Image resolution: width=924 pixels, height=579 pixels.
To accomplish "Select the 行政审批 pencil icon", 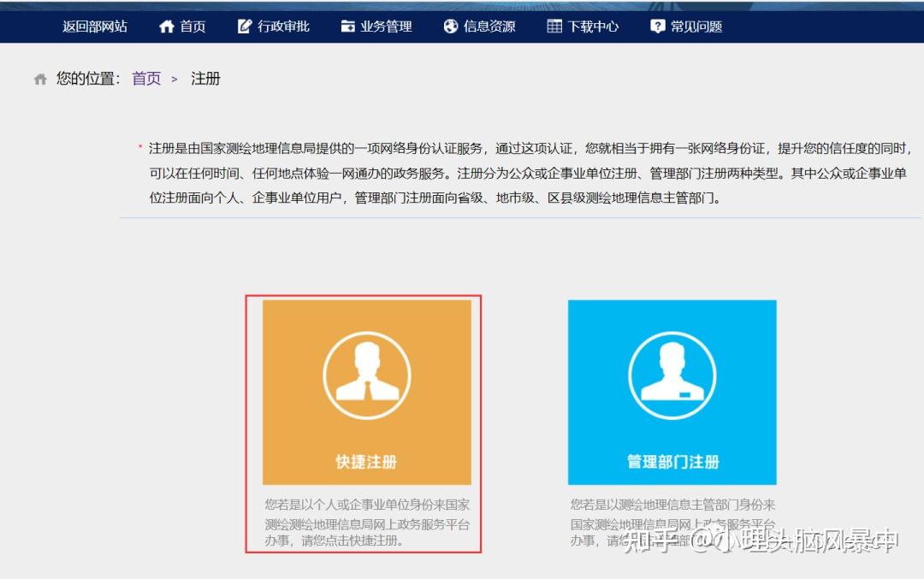I will 245,26.
